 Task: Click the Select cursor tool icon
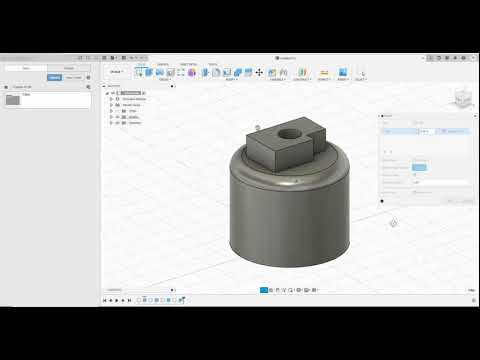point(362,72)
